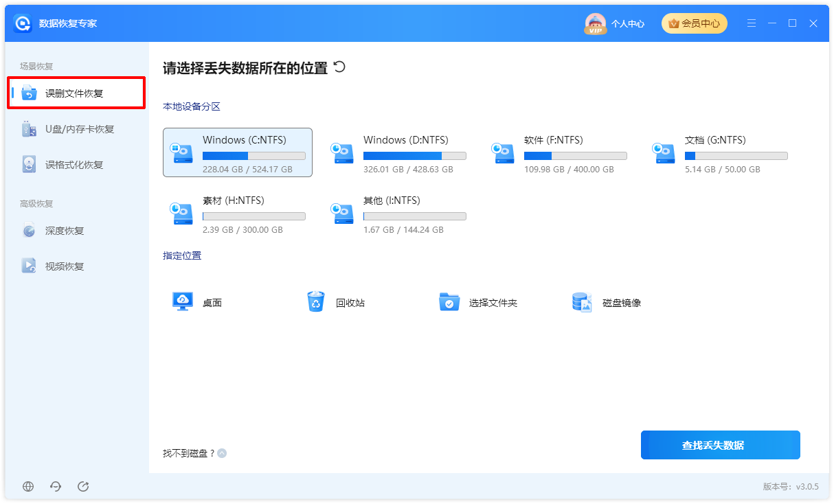The width and height of the screenshot is (834, 504).
Task: Click the circle-with-arrow icon in the bottom bar
Action: [83, 486]
